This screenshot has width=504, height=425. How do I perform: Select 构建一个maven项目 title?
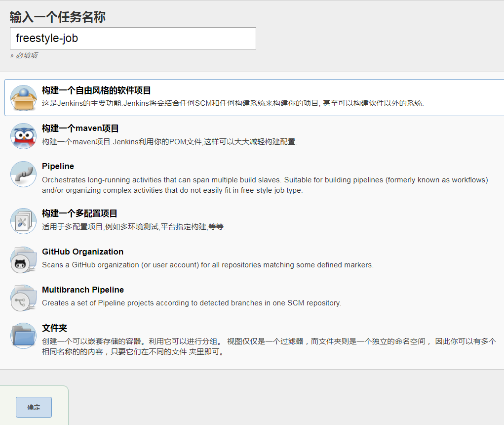click(80, 128)
